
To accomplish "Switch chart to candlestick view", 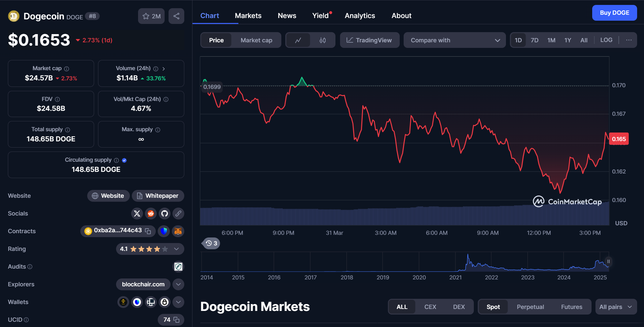I will (322, 40).
